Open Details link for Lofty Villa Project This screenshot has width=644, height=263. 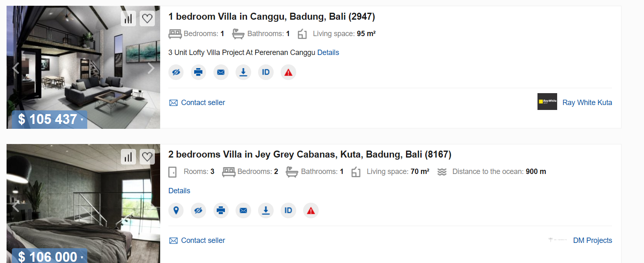point(328,53)
